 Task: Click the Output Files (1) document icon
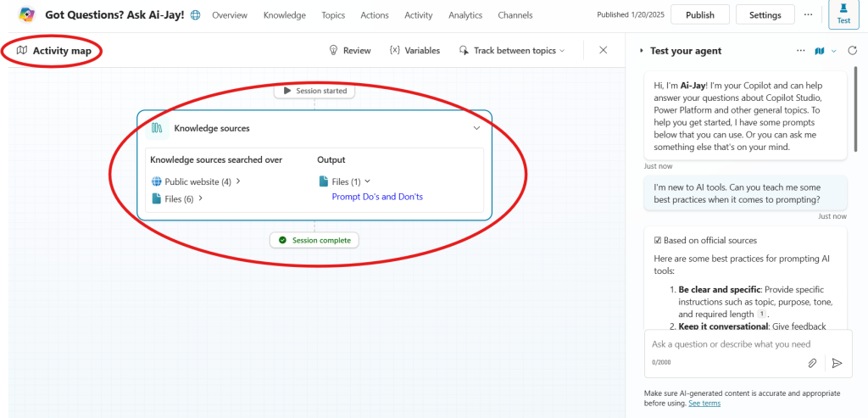click(x=324, y=181)
